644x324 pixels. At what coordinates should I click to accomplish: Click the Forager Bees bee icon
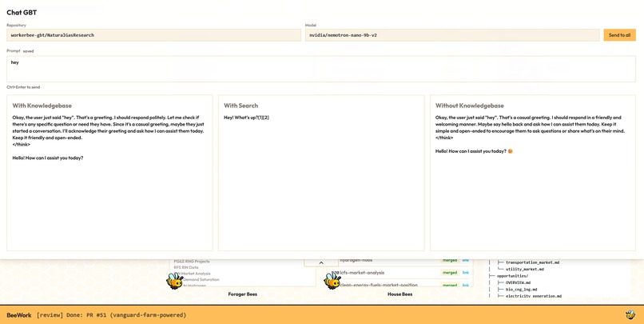click(x=175, y=281)
